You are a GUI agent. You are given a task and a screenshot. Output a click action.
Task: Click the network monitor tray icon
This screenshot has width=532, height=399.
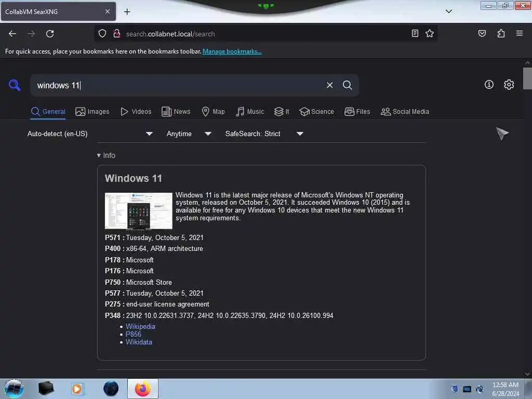click(467, 389)
